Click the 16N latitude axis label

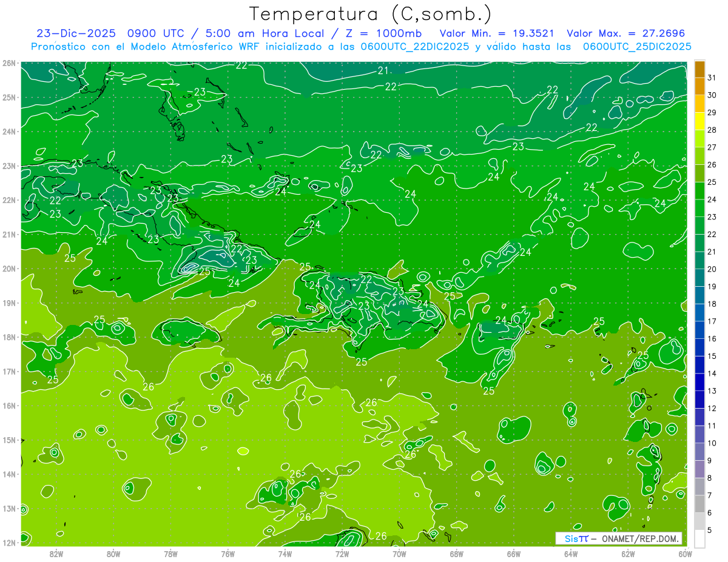click(x=9, y=406)
